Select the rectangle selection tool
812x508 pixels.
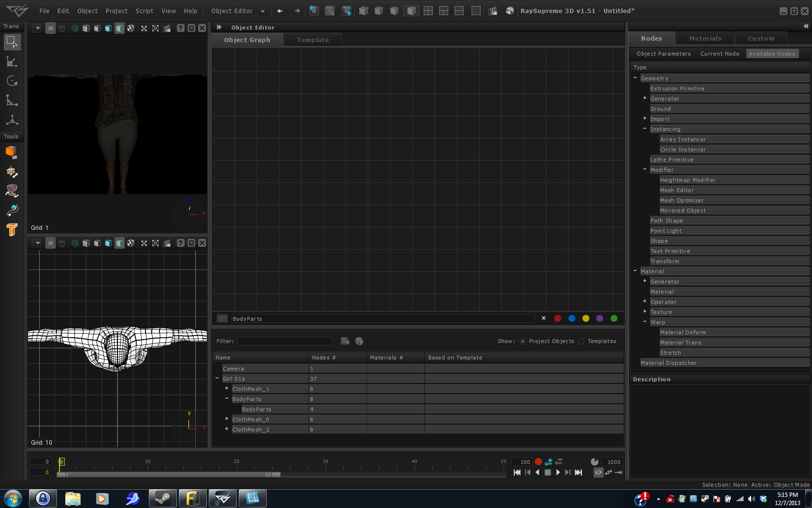(x=12, y=42)
